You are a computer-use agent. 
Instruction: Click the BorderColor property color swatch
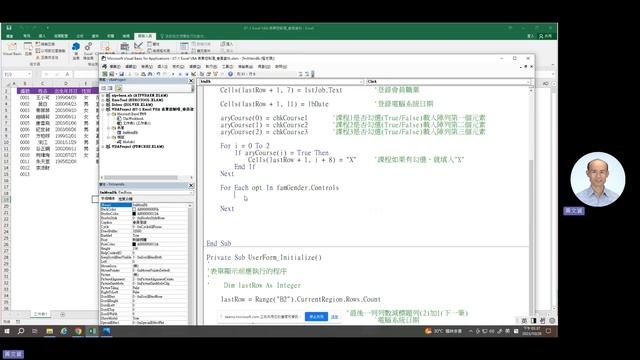[x=134, y=213]
